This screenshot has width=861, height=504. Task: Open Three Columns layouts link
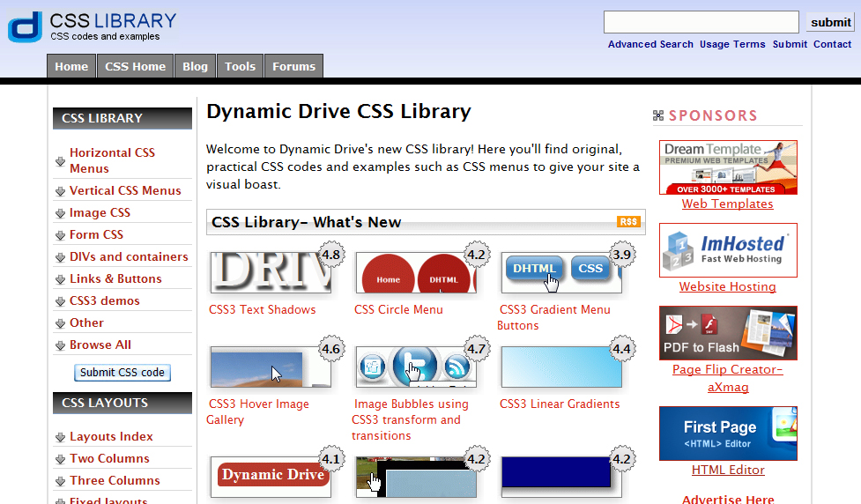[115, 480]
